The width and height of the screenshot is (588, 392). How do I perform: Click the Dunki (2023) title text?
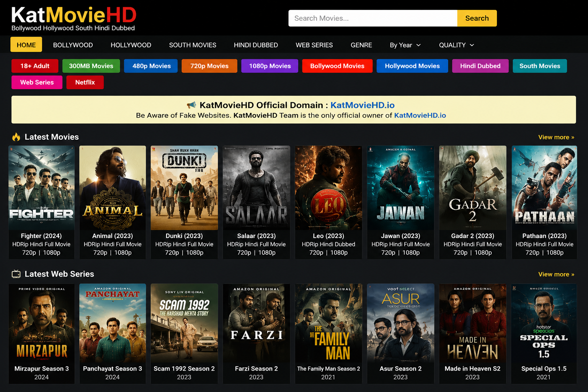click(184, 236)
